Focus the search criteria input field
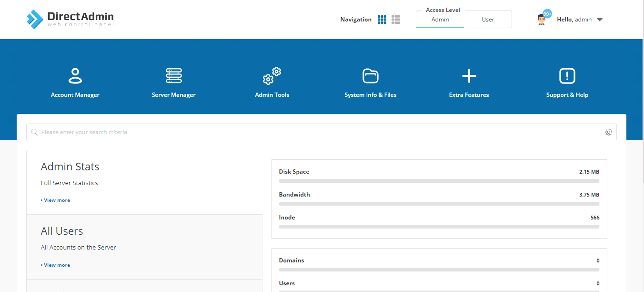 coord(322,132)
